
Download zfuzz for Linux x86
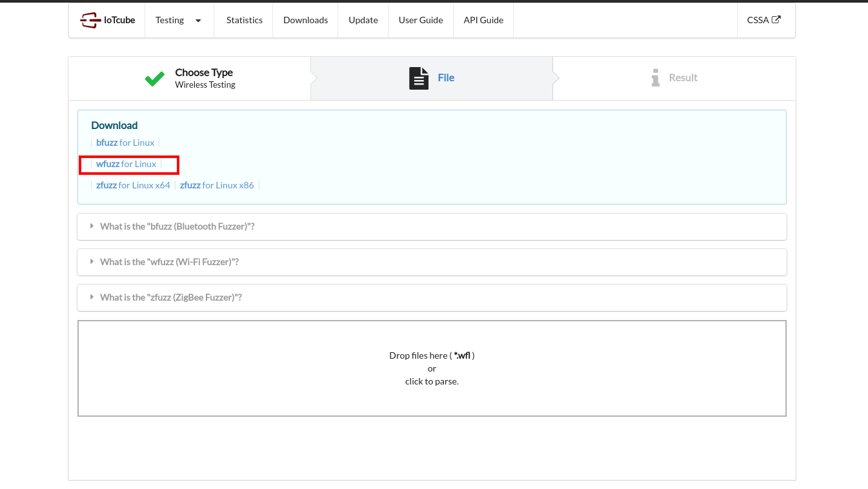pyautogui.click(x=217, y=185)
